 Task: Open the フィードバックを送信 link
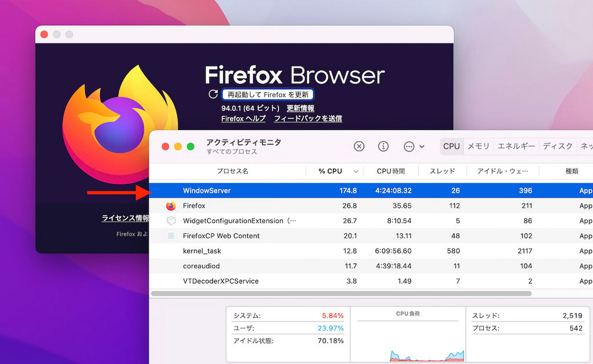[308, 118]
